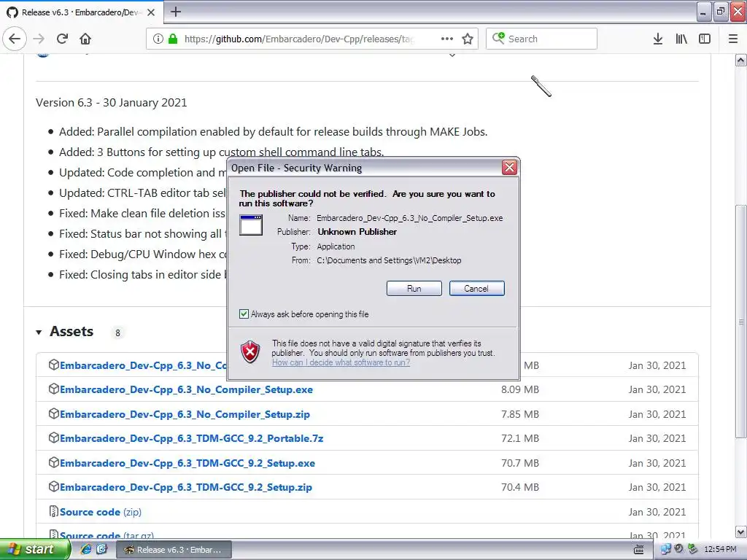Select the Release v6.3 Embarcadero tab
This screenshot has width=747, height=560.
point(82,12)
